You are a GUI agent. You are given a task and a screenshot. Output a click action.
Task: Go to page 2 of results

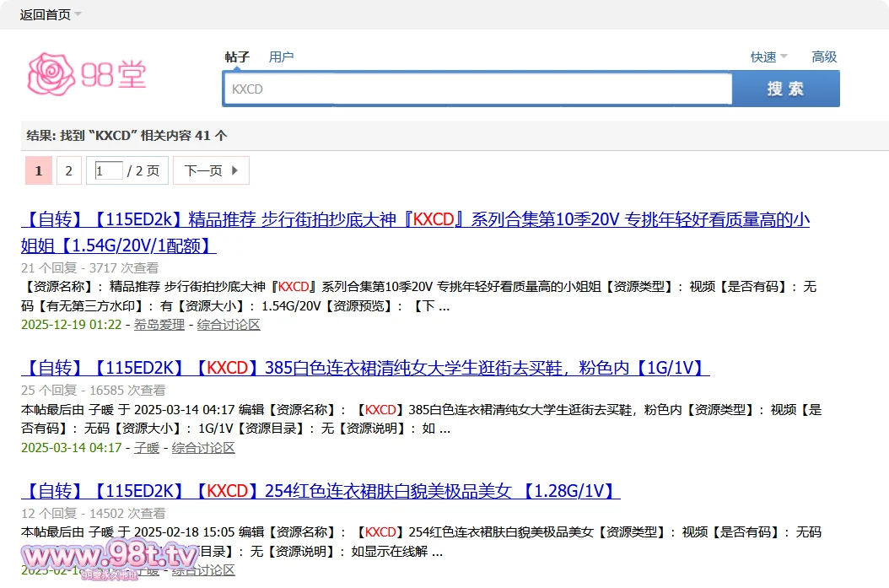[x=68, y=170]
